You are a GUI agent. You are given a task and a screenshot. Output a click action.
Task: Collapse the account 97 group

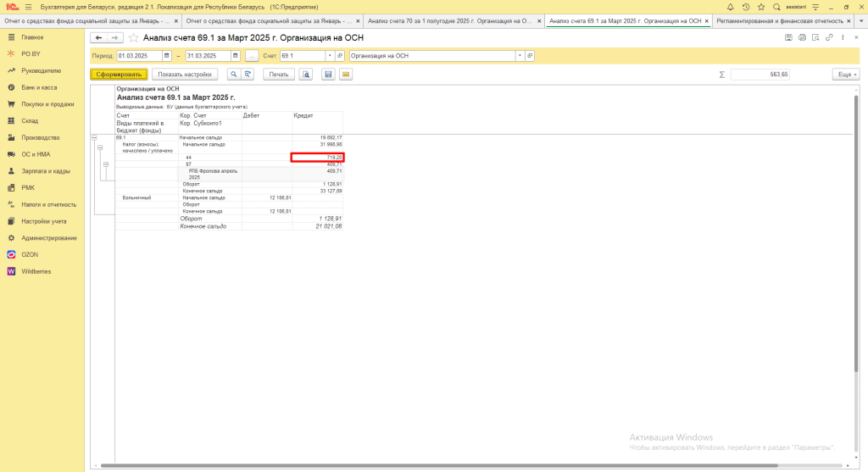coord(106,164)
